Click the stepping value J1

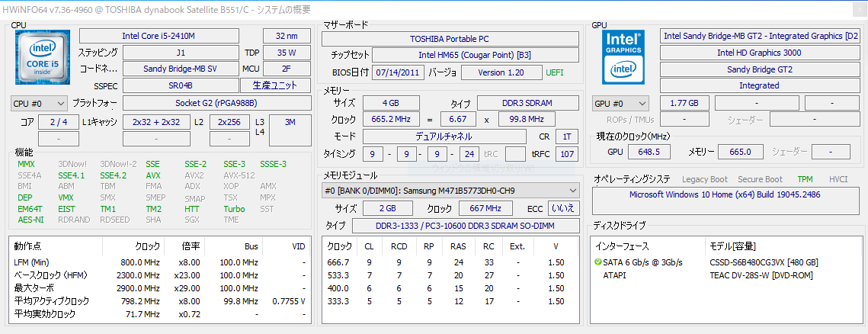point(181,53)
